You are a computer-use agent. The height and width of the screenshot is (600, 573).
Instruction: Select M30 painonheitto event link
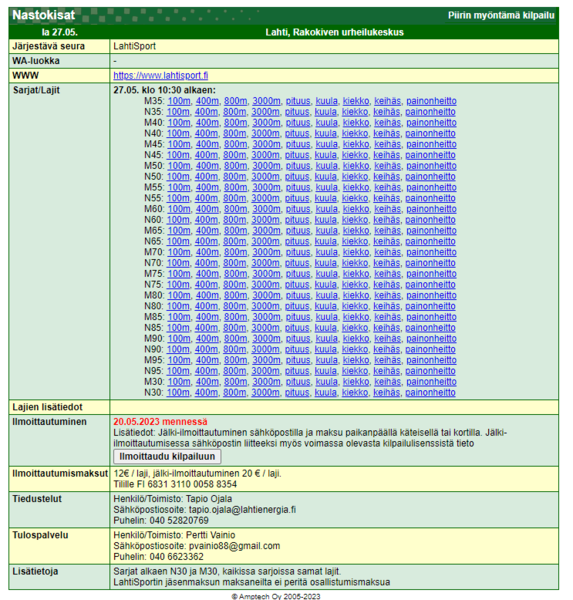click(x=431, y=382)
